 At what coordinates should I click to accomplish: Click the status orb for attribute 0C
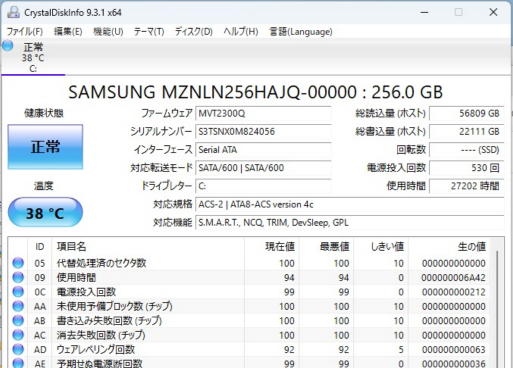pos(18,292)
